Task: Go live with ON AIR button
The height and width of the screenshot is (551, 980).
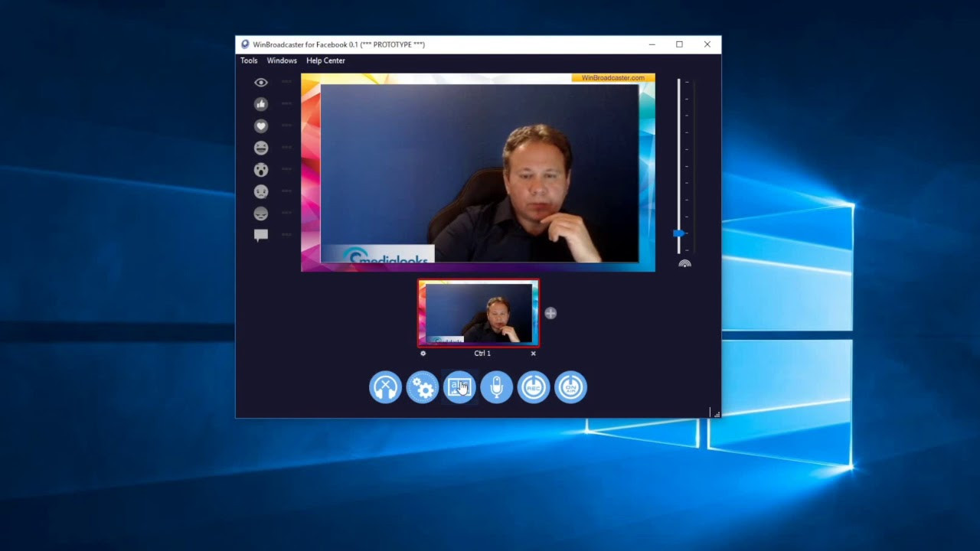Action: pos(570,387)
